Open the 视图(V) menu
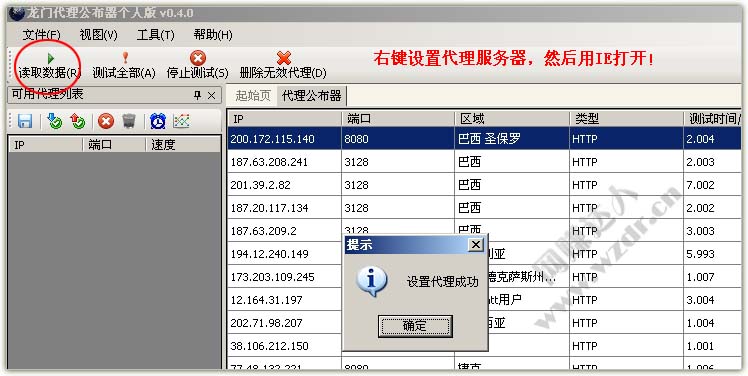This screenshot has width=748, height=376. click(98, 35)
